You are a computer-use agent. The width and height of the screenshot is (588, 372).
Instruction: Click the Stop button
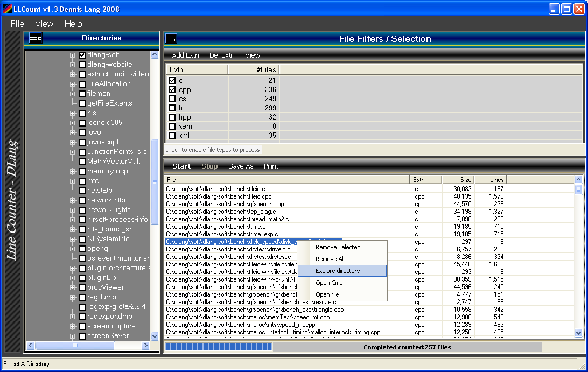pyautogui.click(x=209, y=166)
